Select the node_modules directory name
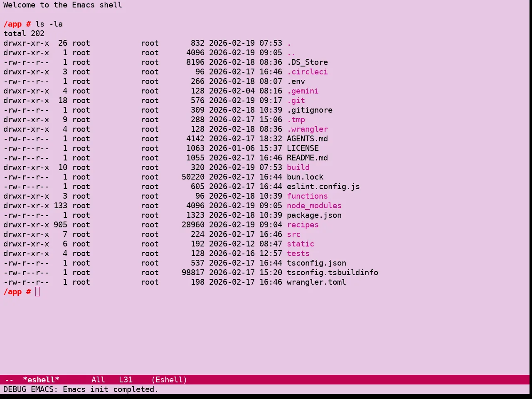 point(314,206)
